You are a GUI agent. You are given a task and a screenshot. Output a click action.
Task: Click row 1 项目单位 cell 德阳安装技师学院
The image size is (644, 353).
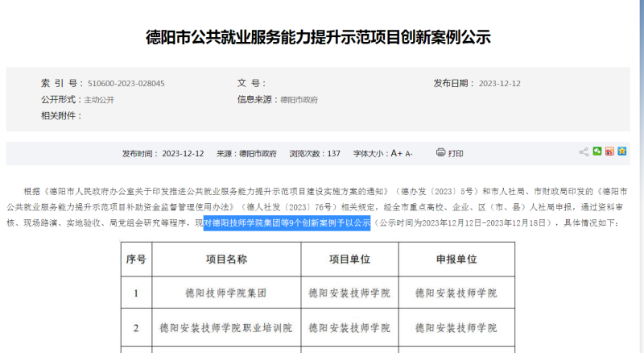click(x=349, y=293)
